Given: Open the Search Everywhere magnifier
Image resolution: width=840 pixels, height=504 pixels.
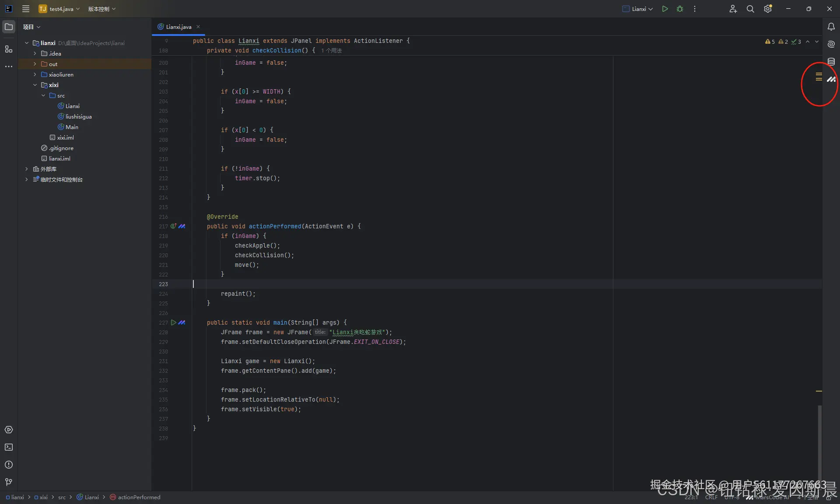Looking at the screenshot, I should (x=750, y=9).
